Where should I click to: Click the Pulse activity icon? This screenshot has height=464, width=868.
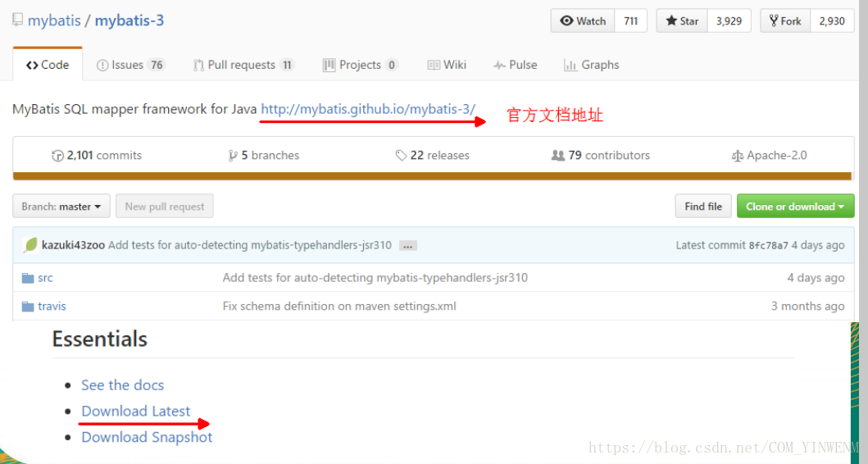click(x=499, y=66)
